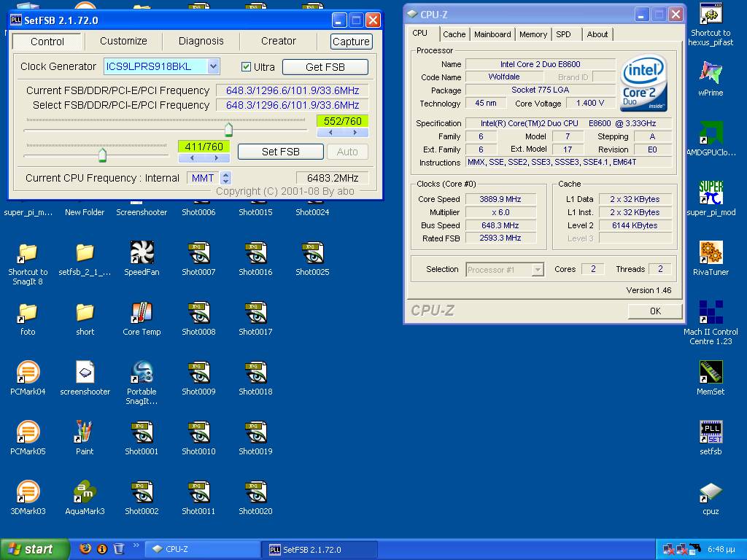Viewport: 747px width, 560px height.
Task: Open the Paint desktop icon
Action: pyautogui.click(x=85, y=432)
